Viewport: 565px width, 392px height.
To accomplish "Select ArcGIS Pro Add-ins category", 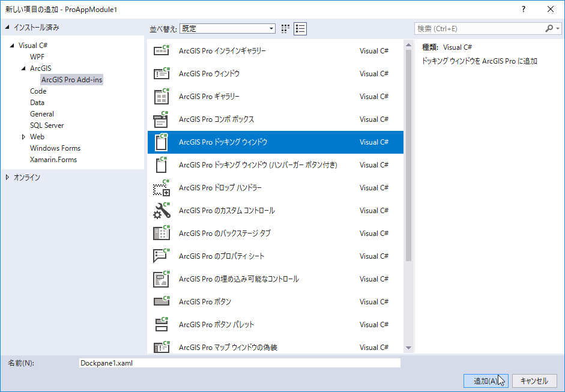I will [71, 80].
